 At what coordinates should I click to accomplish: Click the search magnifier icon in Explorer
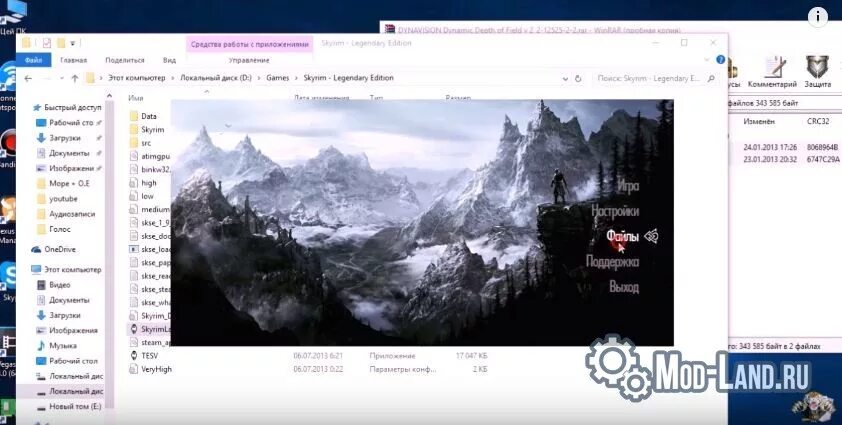[712, 78]
